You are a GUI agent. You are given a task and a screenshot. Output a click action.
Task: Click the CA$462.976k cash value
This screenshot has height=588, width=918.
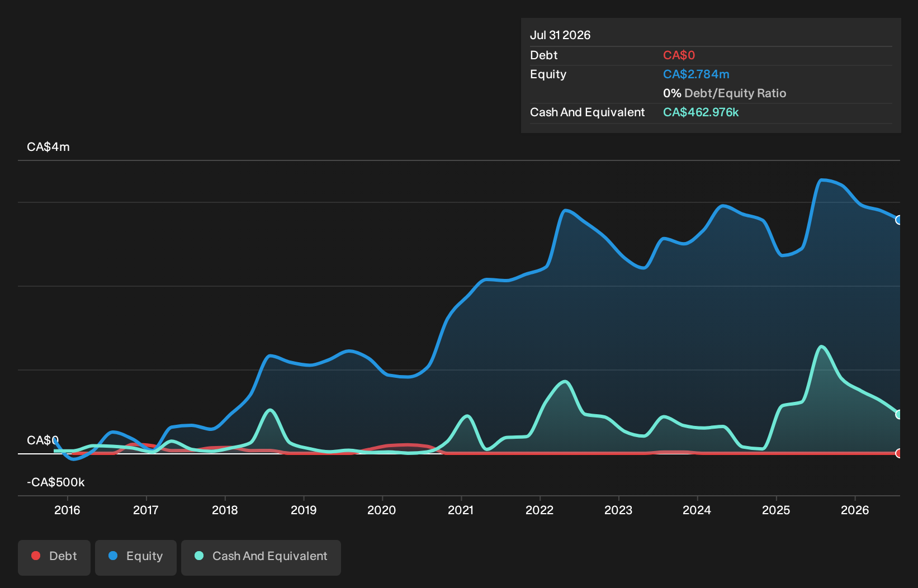tap(701, 112)
